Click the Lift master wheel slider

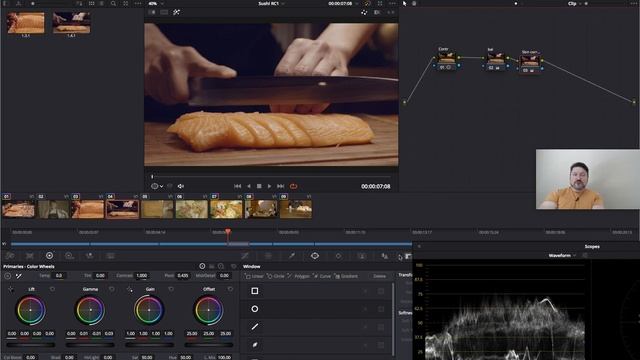click(31, 345)
